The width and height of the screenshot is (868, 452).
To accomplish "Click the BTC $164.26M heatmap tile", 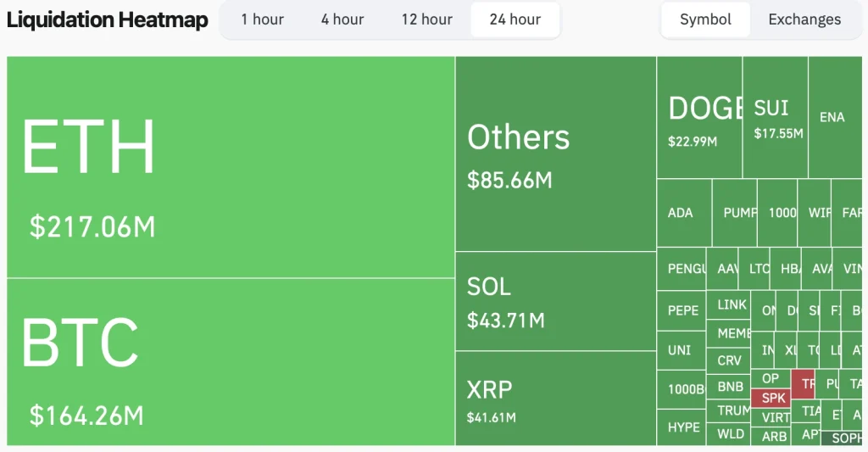I will point(231,362).
